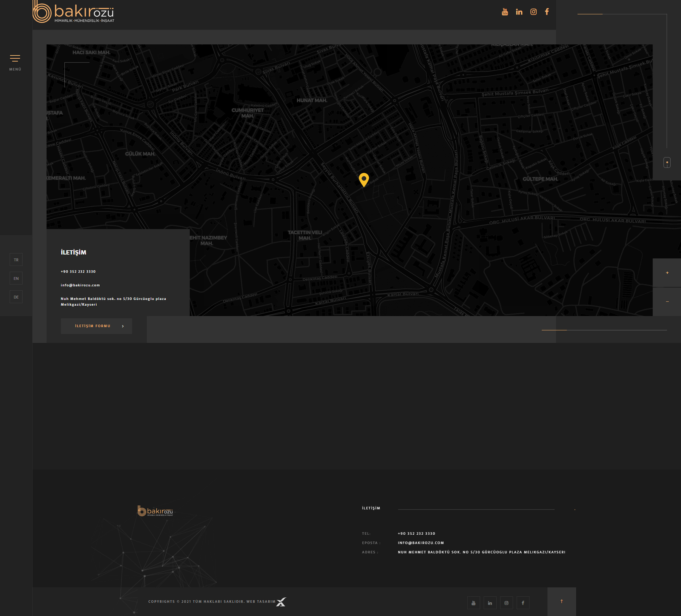Click the GÜLÜK MAH. label on map
The width and height of the screenshot is (681, 616).
pos(140,154)
